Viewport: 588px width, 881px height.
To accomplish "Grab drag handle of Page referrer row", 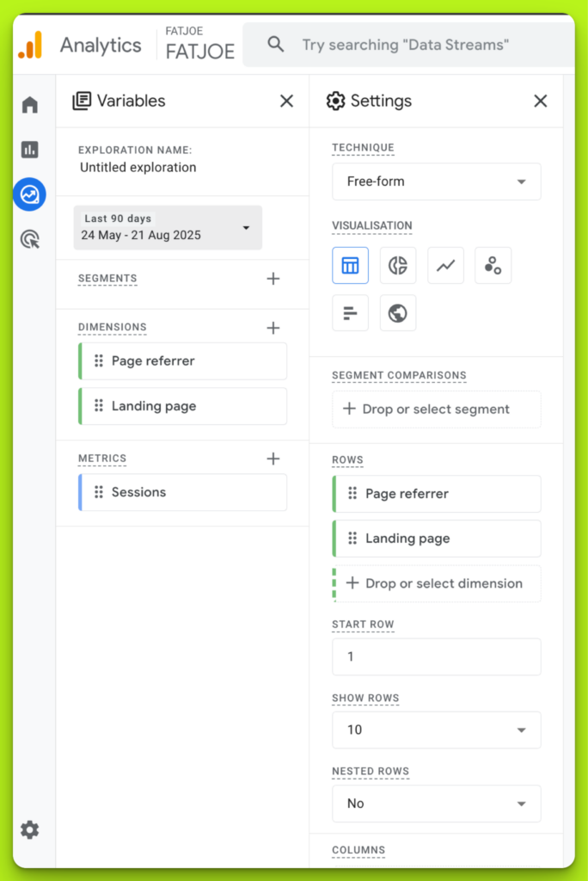I will tap(352, 493).
